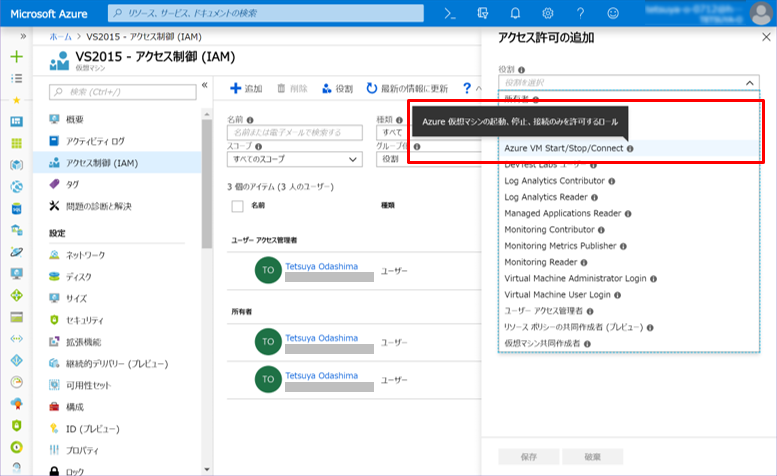Collapse the resource menu with double left chevron
The height and width of the screenshot is (476, 777).
(x=205, y=85)
